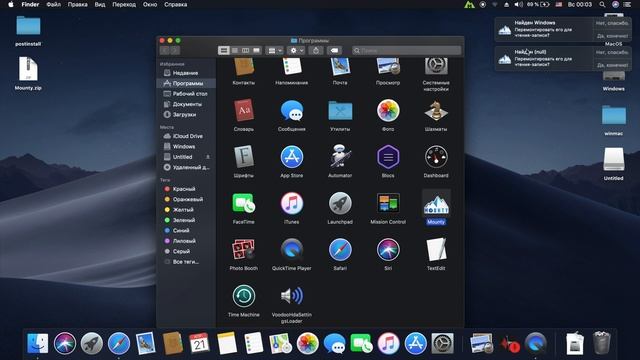Screen dimensions: 640x360
Task: Select Mounty.zip file on desktop
Action: coord(28,73)
